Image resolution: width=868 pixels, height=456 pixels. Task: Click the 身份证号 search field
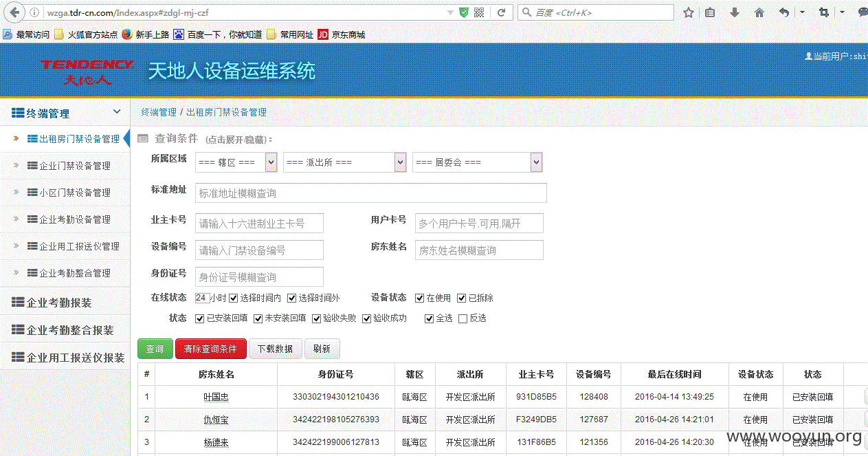259,277
